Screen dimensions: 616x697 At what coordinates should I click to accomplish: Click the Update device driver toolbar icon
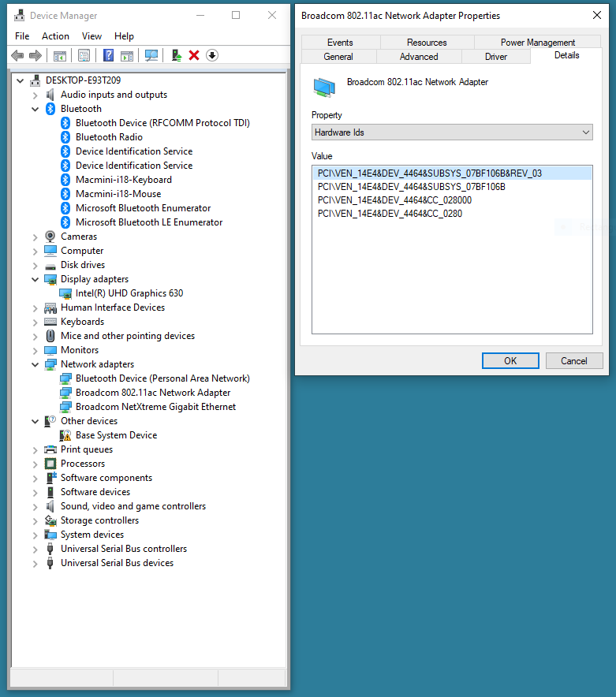177,55
